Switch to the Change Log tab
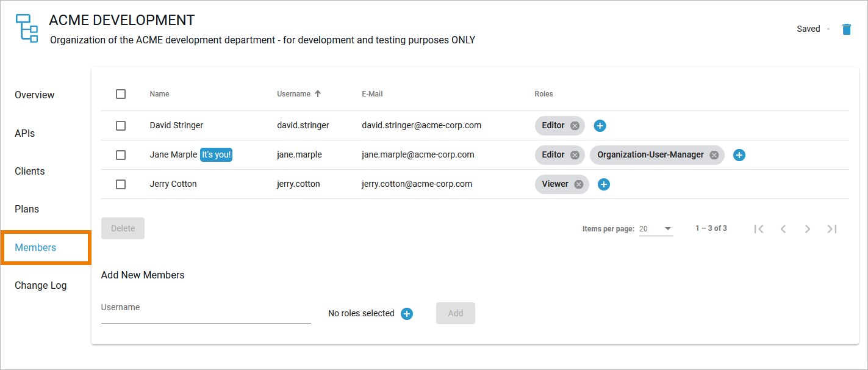 pos(41,286)
